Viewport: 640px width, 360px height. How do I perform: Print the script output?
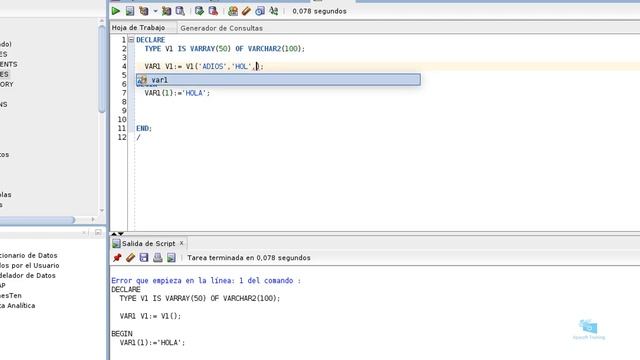click(x=158, y=258)
